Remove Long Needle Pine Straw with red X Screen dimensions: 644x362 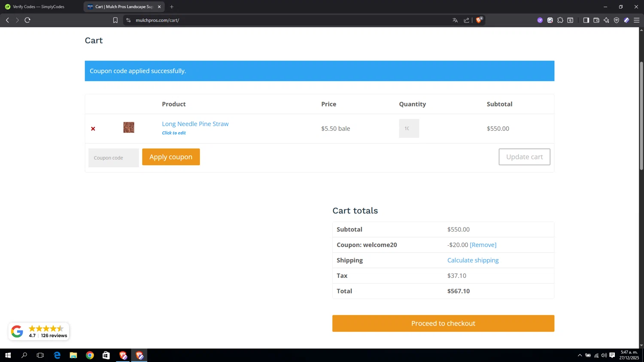click(x=93, y=129)
